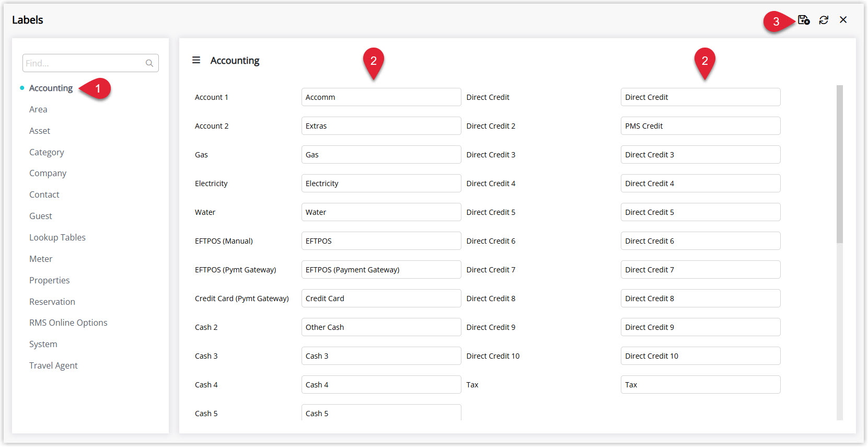Viewport: 868px width, 447px height.
Task: Click the Direct Credit 10 input field
Action: click(x=700, y=356)
